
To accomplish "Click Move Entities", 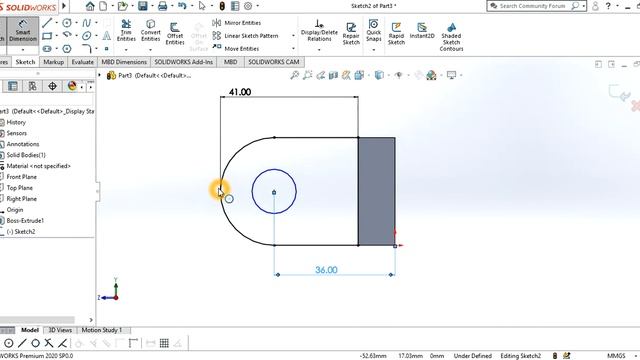I will coord(236,49).
